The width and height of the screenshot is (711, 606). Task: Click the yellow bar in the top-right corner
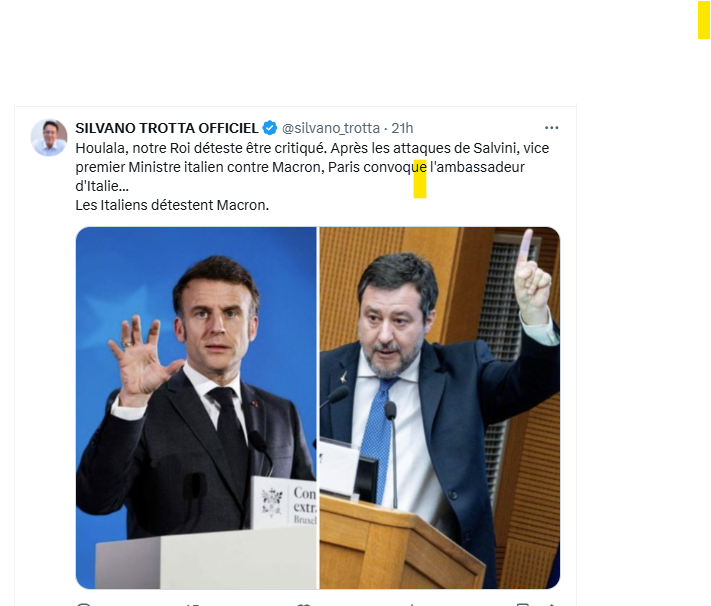point(704,20)
